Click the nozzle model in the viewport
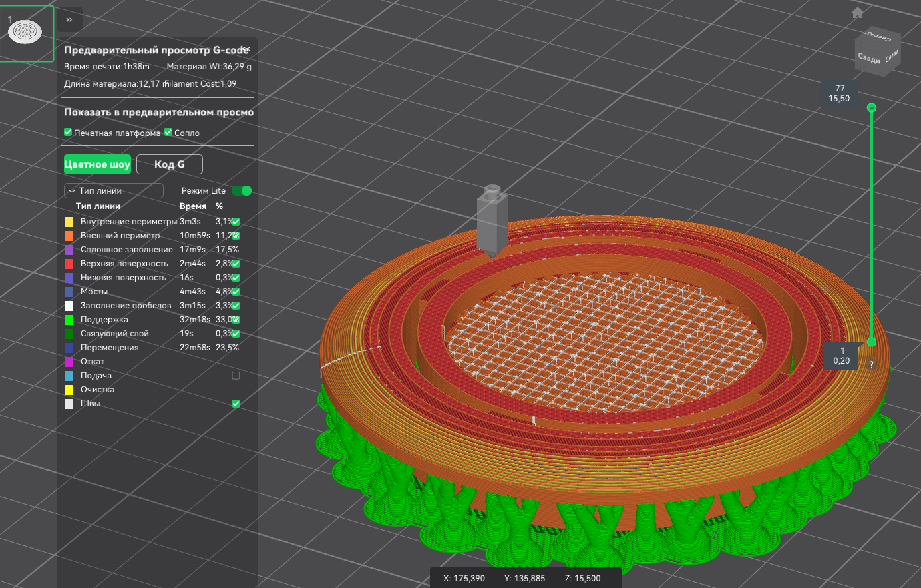 tap(492, 220)
